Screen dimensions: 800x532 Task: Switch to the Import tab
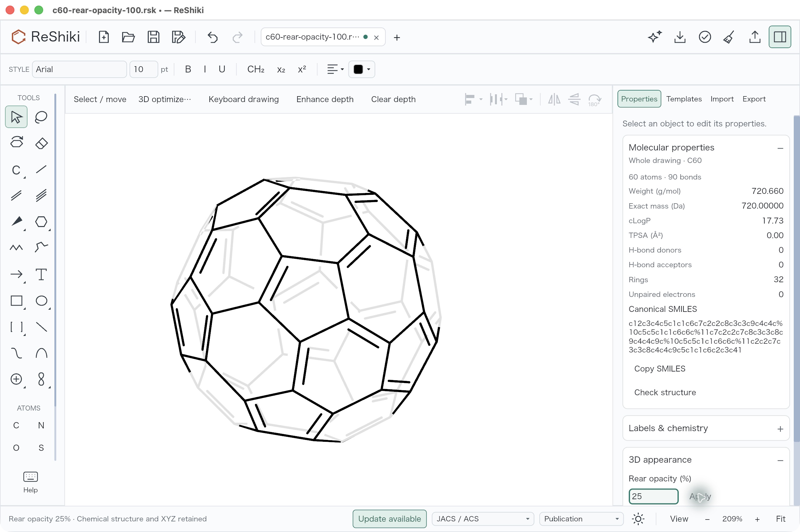point(722,99)
